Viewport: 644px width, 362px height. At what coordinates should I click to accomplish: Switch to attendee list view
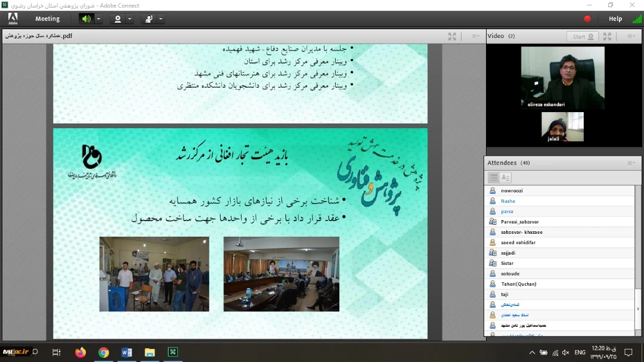pos(494,178)
